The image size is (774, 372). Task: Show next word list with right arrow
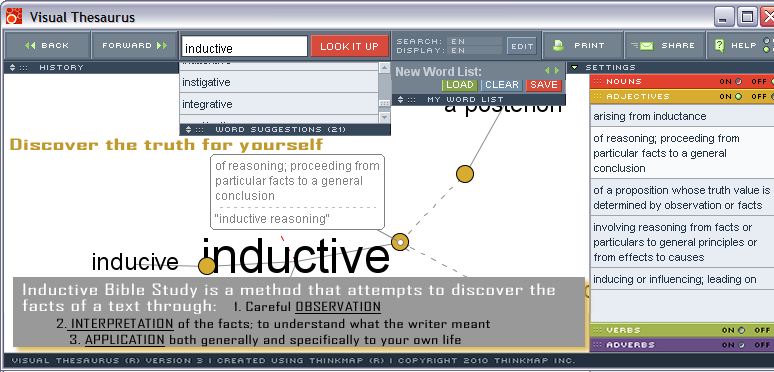[x=557, y=71]
